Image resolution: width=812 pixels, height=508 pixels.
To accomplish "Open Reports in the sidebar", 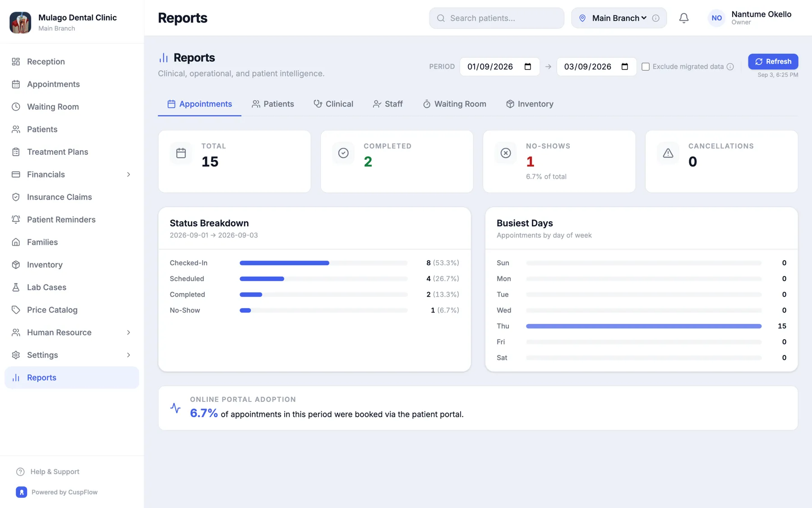I will tap(72, 378).
